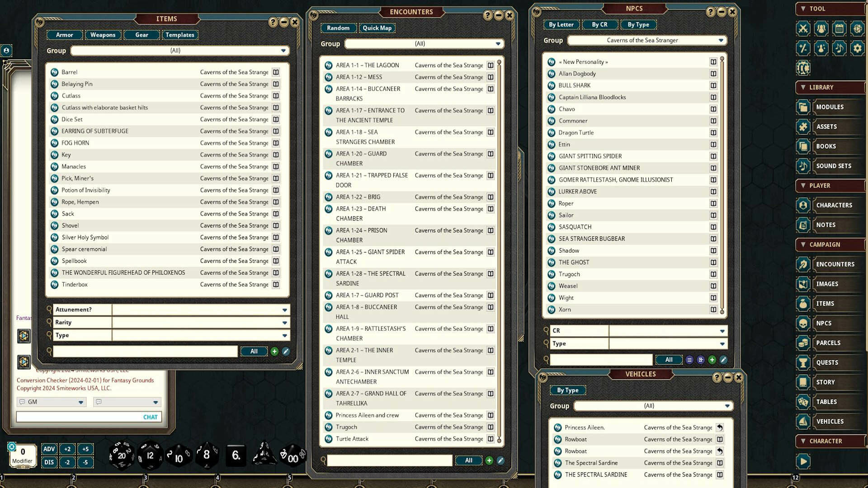Image resolution: width=868 pixels, height=488 pixels.
Task: Open the Calendar tool icon
Action: coord(839,28)
